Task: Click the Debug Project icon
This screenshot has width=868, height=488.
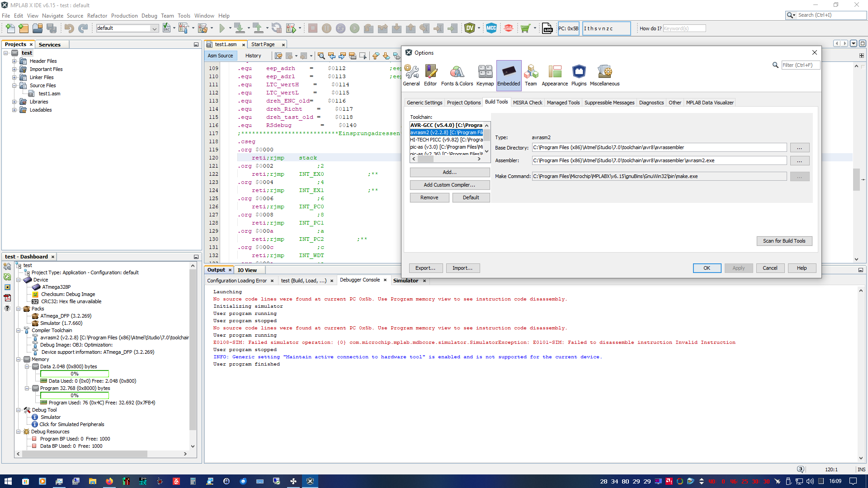Action: 291,28
